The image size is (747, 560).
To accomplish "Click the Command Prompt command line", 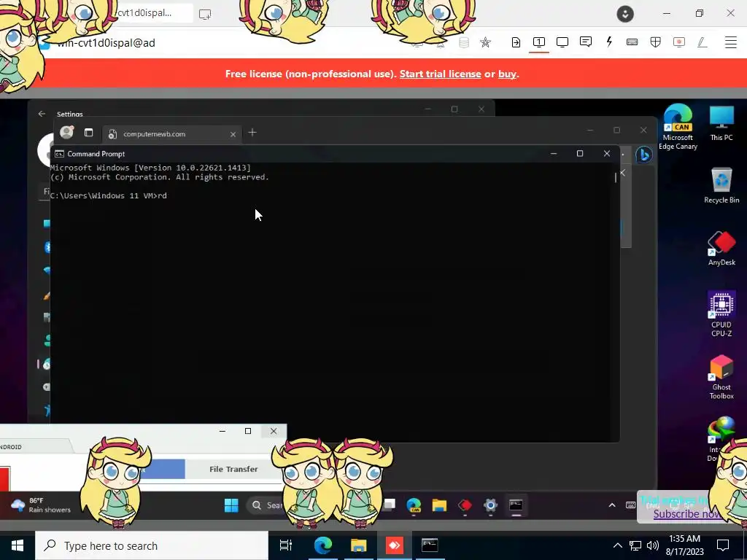I will [109, 195].
